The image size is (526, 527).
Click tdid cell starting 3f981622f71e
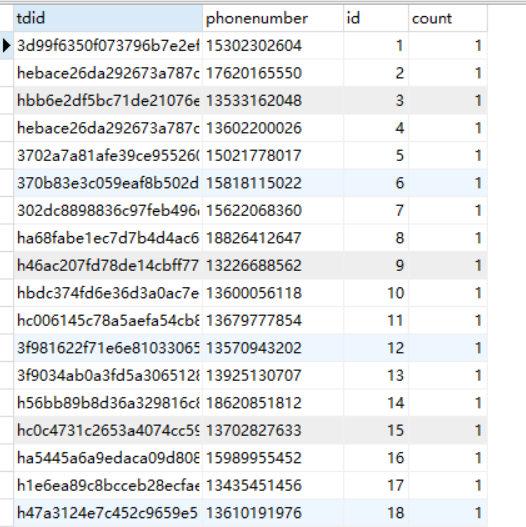tap(108, 348)
